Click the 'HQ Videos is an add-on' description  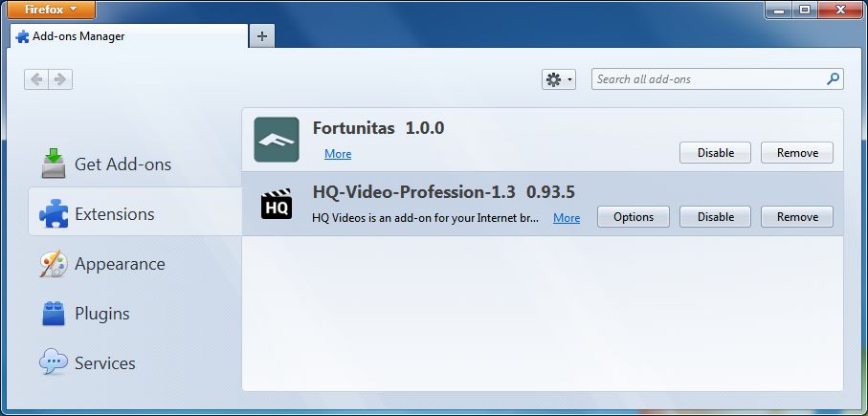click(x=426, y=218)
